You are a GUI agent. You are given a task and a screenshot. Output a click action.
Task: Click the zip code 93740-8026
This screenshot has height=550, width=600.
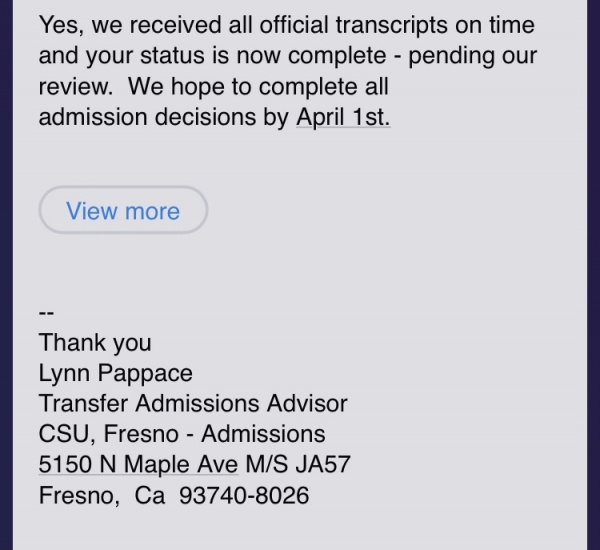click(244, 495)
